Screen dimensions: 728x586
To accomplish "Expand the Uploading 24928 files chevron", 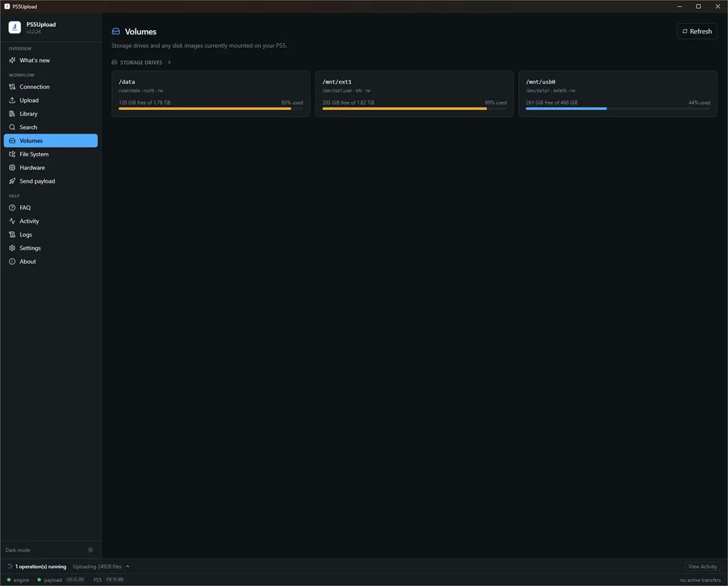I will point(127,566).
